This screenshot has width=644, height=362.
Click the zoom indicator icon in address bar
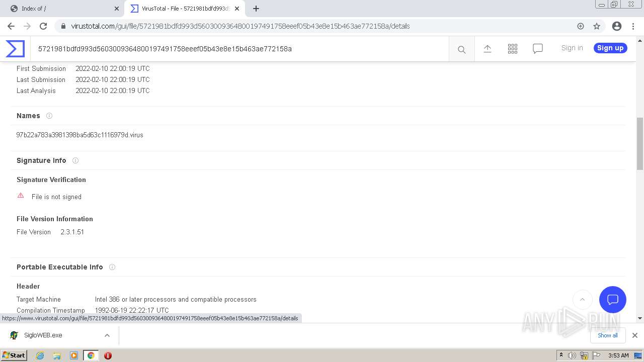point(581,26)
